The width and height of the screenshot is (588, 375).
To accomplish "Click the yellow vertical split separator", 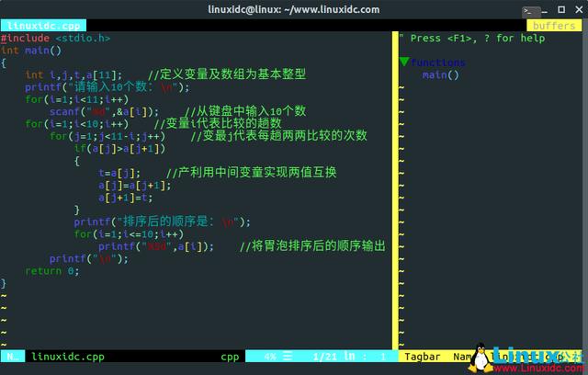I will coord(395,190).
